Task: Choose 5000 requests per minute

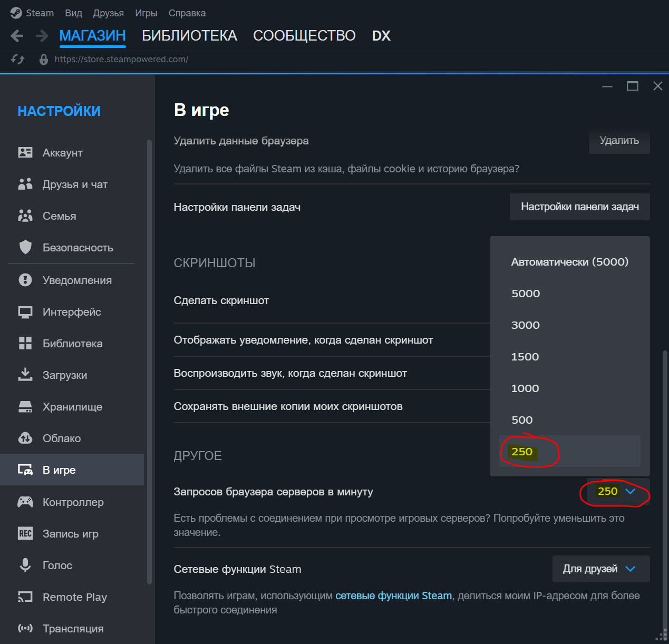Action: click(570, 294)
